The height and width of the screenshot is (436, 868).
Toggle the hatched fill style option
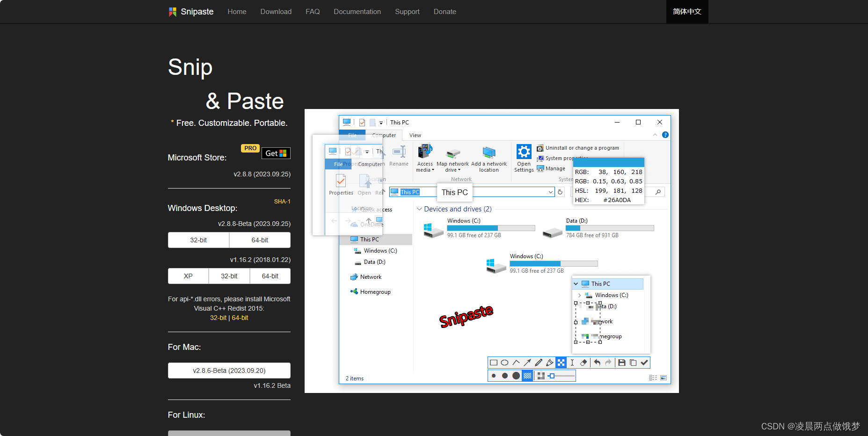[527, 376]
